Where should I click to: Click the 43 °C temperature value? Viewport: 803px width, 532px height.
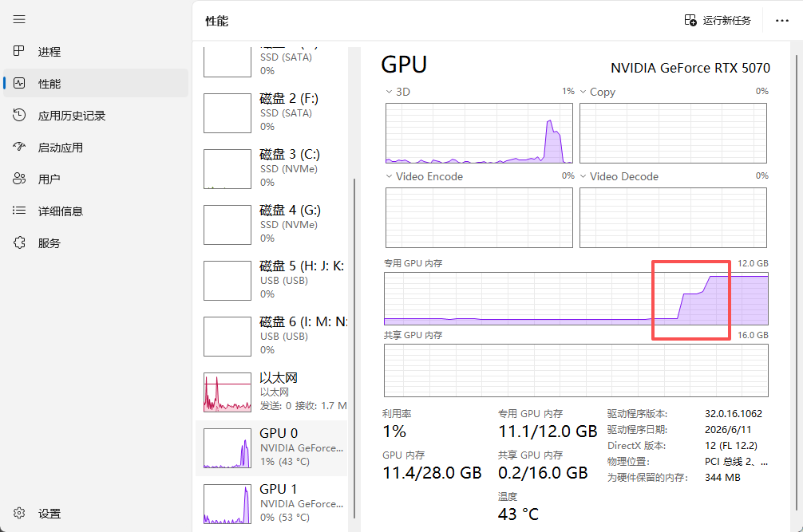518,514
